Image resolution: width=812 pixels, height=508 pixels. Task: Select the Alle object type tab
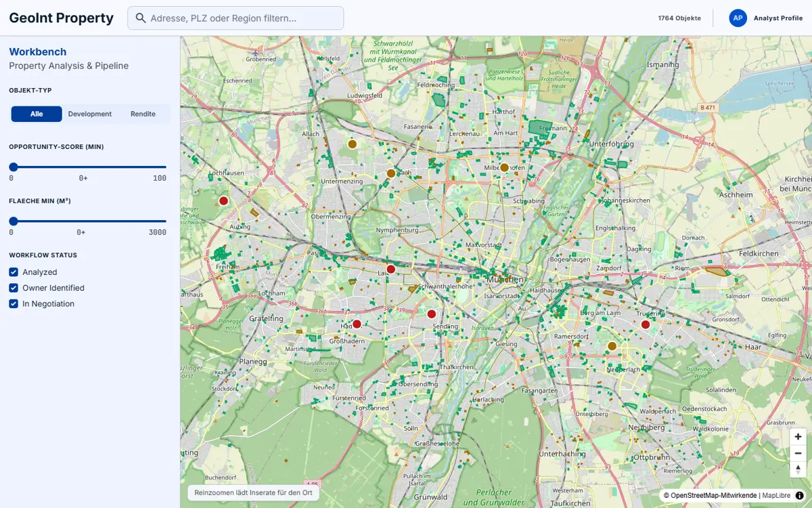pyautogui.click(x=37, y=114)
